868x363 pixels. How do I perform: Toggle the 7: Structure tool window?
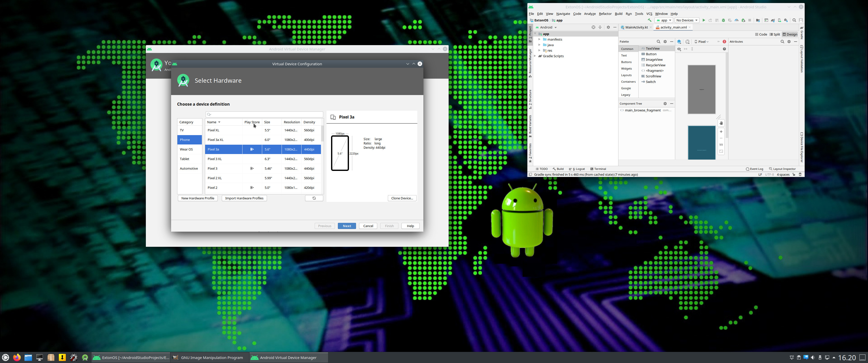click(530, 99)
